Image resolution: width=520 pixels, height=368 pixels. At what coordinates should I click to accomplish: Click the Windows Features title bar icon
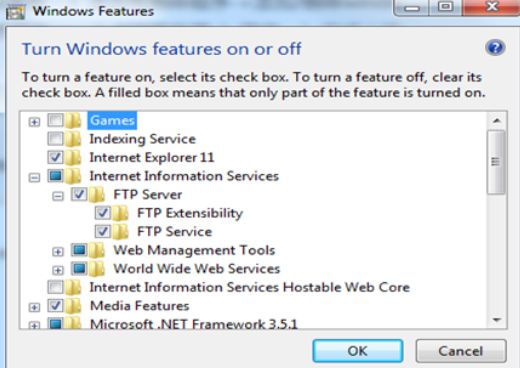coord(15,12)
